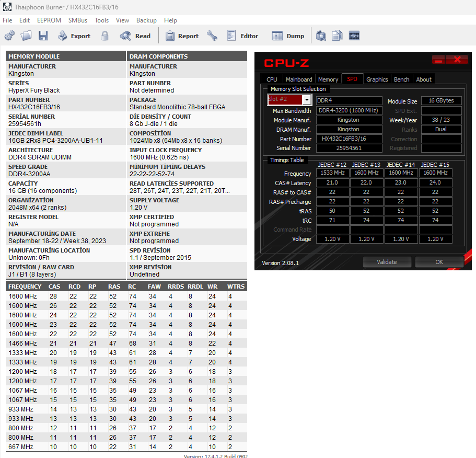
Task: Open the Editor from the toolbar
Action: click(242, 36)
